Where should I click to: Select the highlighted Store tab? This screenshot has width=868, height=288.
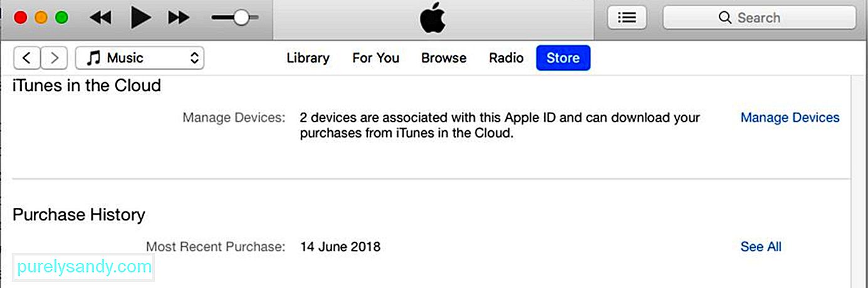pyautogui.click(x=563, y=58)
